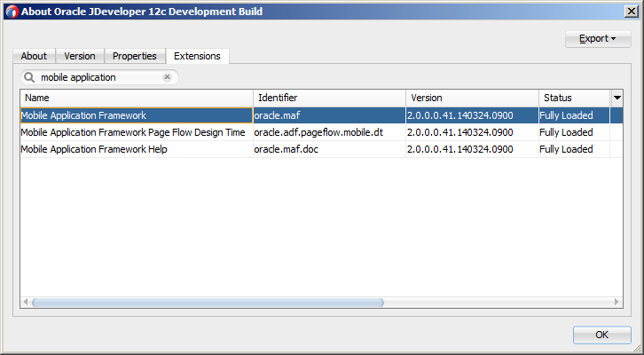644x355 pixels.
Task: Select the Extensions tab
Action: 197,56
